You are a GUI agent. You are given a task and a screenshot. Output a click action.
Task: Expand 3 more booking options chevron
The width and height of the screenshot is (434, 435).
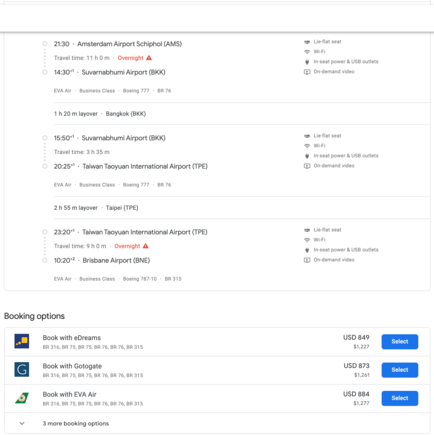(22, 423)
